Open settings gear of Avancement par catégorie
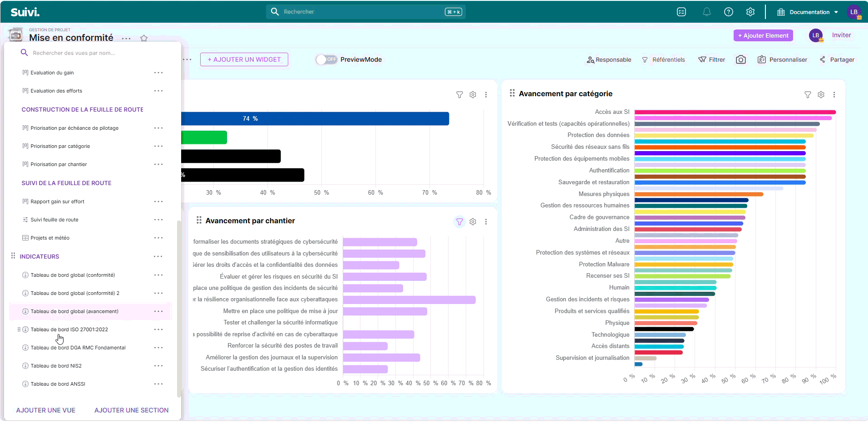 click(820, 95)
